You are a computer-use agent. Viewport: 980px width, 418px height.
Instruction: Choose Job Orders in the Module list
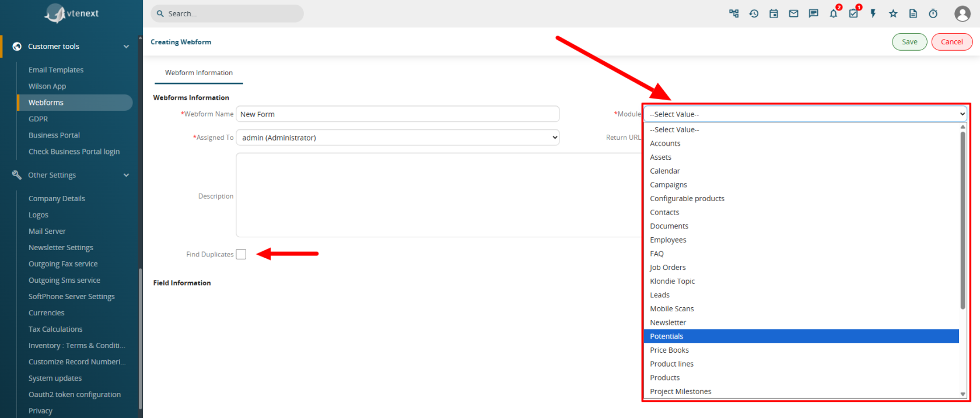coord(801,268)
